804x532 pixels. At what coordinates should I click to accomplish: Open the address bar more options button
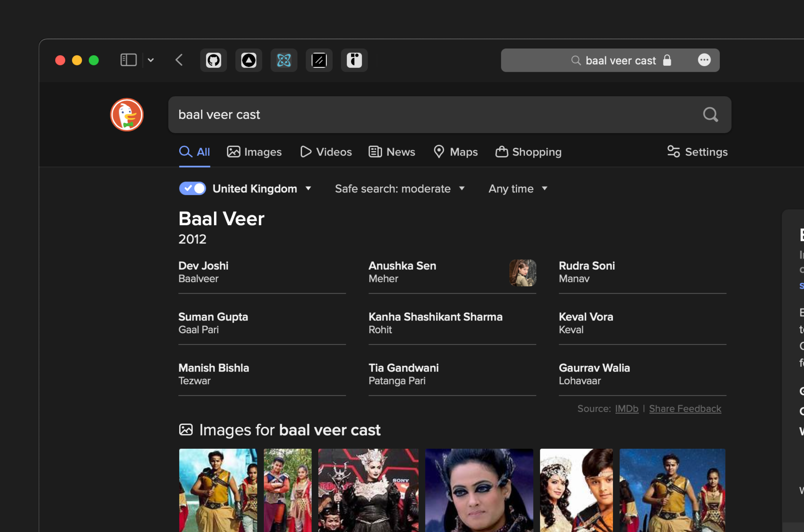pyautogui.click(x=704, y=60)
